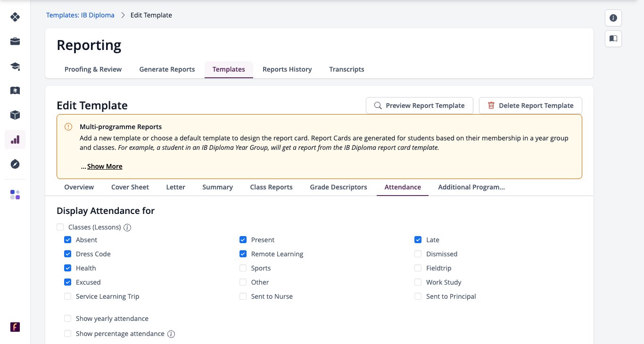Image resolution: width=644 pixels, height=344 pixels.
Task: Click Preview Report Template button
Action: (419, 106)
